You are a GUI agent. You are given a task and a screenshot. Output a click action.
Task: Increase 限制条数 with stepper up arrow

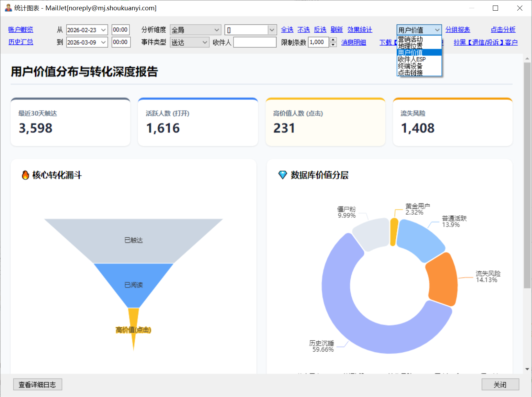tap(333, 40)
